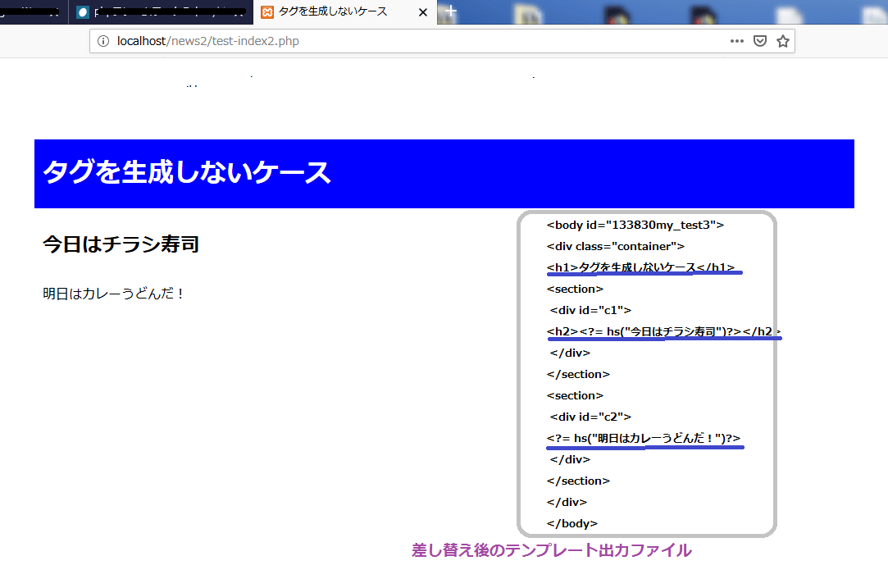Click the closing </body> code line
The image size is (888, 588).
pyautogui.click(x=572, y=523)
